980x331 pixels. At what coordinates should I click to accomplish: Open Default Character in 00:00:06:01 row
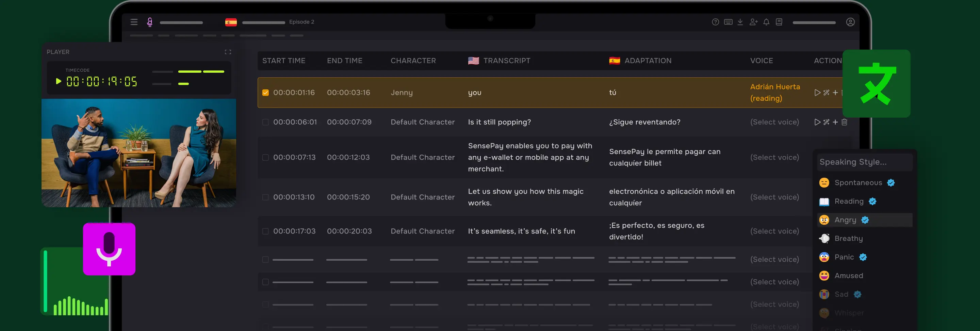[422, 122]
